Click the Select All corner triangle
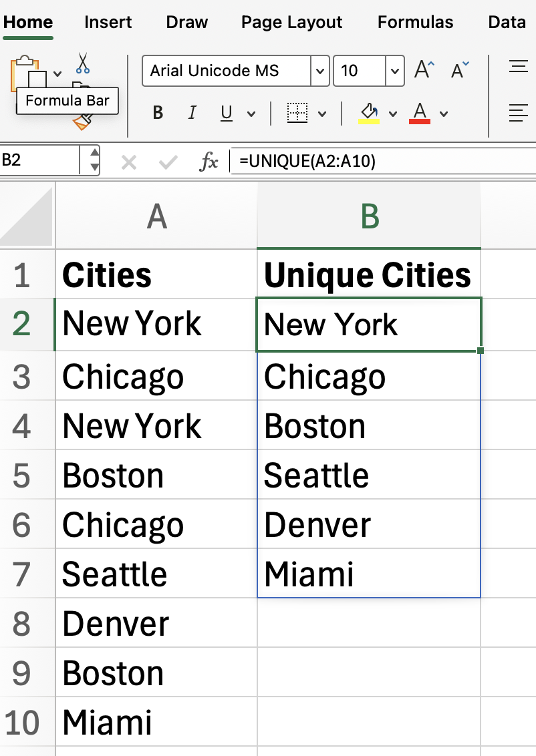Viewport: 536px width, 756px height. [x=27, y=216]
